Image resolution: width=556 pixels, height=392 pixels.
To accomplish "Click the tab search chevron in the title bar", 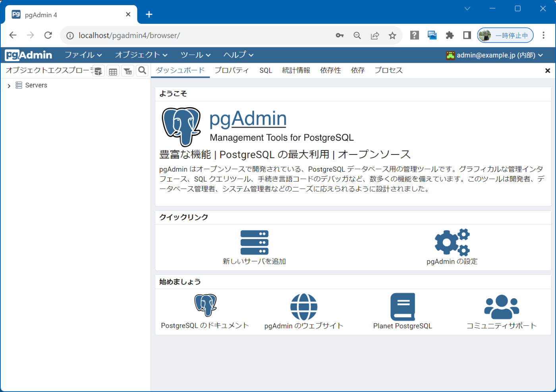I will click(467, 8).
